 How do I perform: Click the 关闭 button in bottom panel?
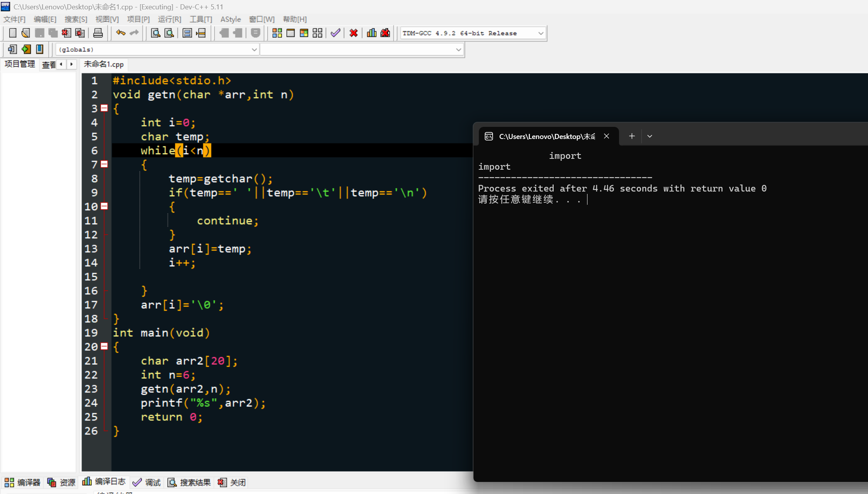(232, 482)
